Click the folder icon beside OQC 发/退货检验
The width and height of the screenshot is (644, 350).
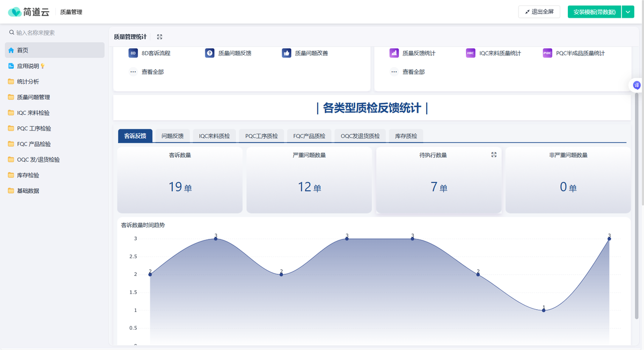(x=11, y=159)
